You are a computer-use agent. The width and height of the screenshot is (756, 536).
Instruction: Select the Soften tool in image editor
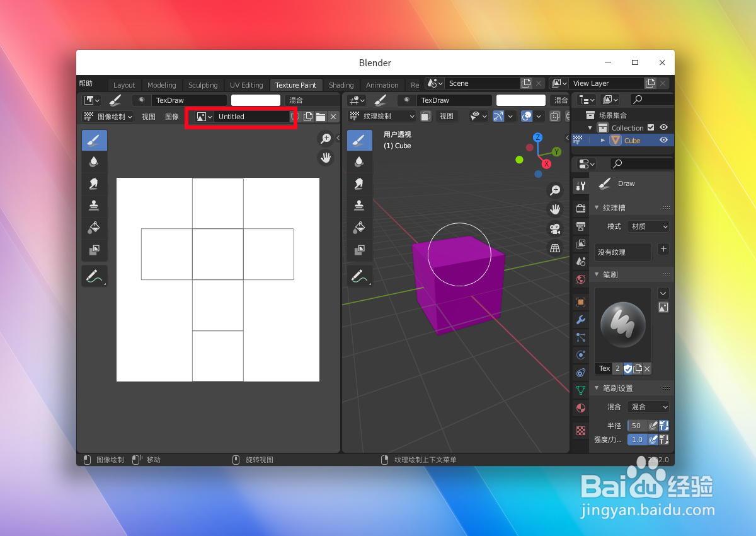click(94, 161)
